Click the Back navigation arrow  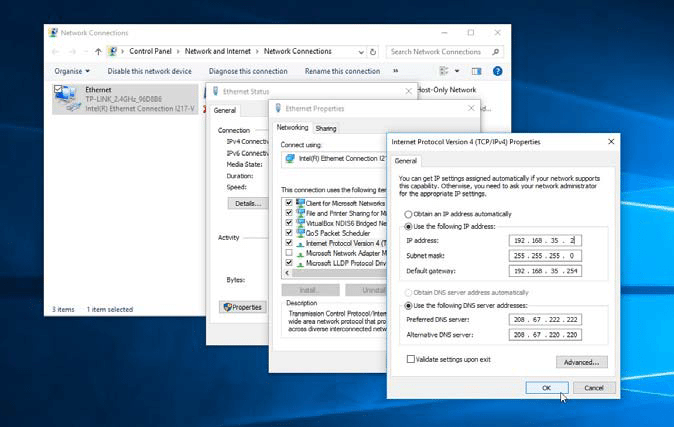tap(55, 52)
